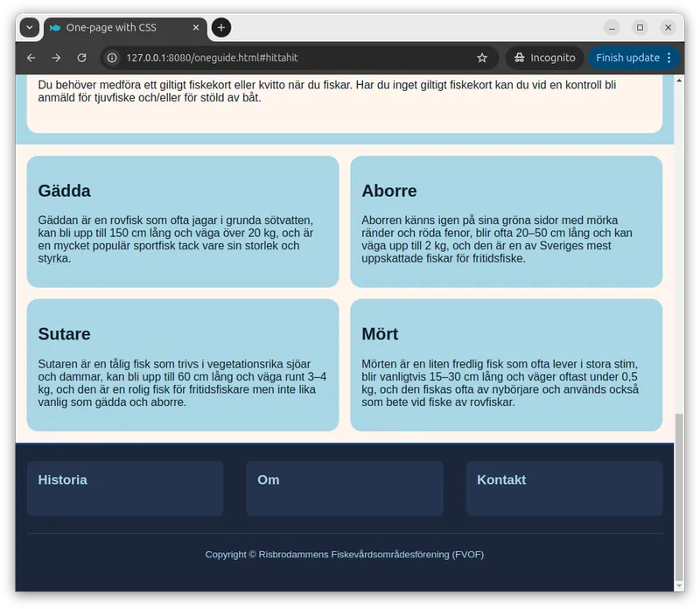Click the vertical page scrollbar thumb

(x=679, y=499)
